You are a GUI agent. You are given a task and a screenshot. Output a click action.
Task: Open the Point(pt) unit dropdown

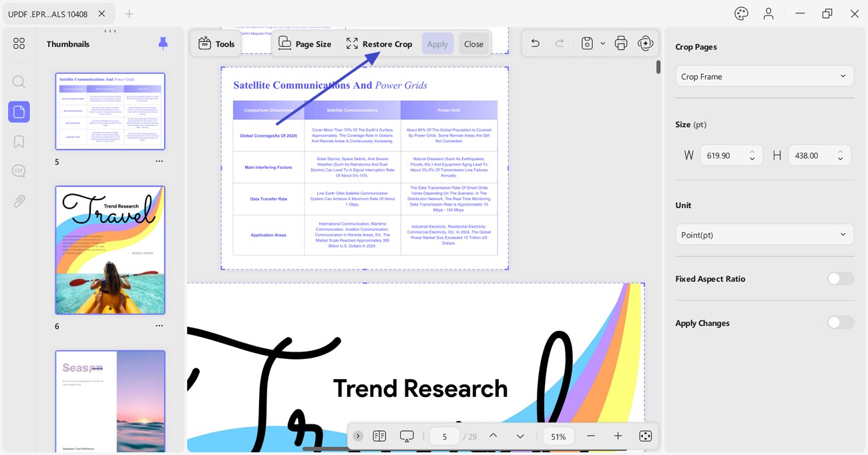(x=765, y=234)
